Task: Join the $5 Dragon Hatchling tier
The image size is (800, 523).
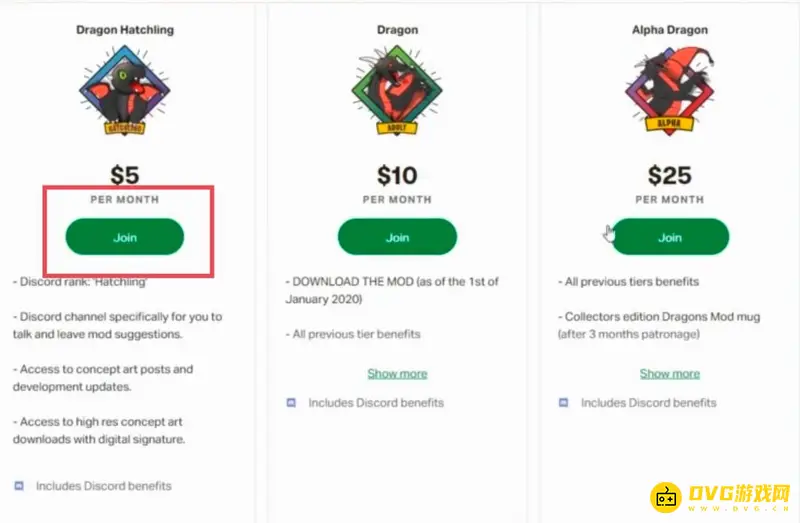Action: coord(125,237)
